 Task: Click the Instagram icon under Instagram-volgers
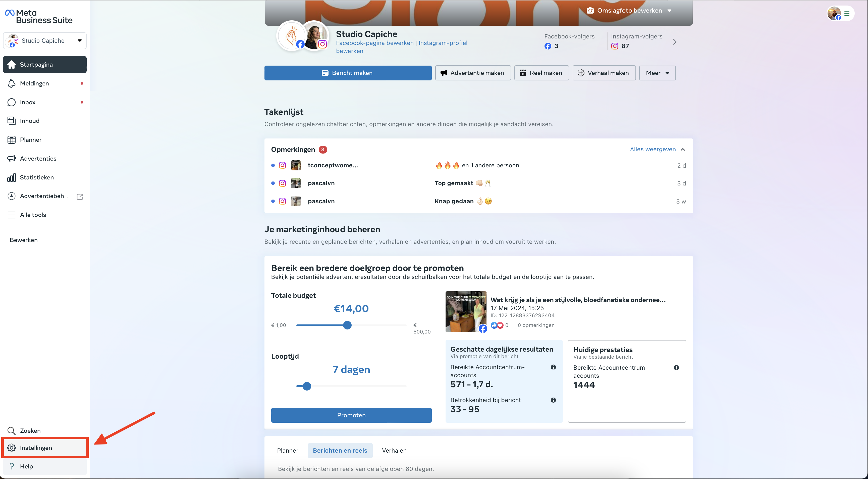615,46
